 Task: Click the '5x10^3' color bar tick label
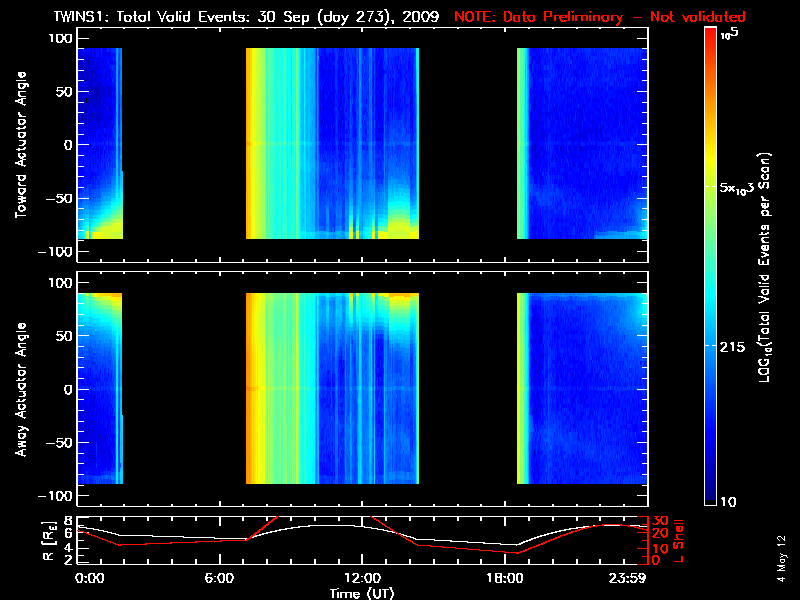point(743,187)
